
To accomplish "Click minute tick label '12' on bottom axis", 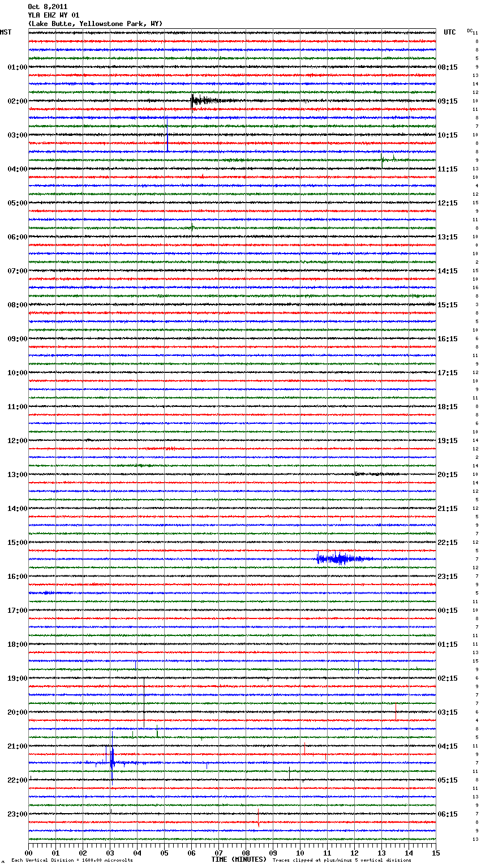I will (354, 853).
